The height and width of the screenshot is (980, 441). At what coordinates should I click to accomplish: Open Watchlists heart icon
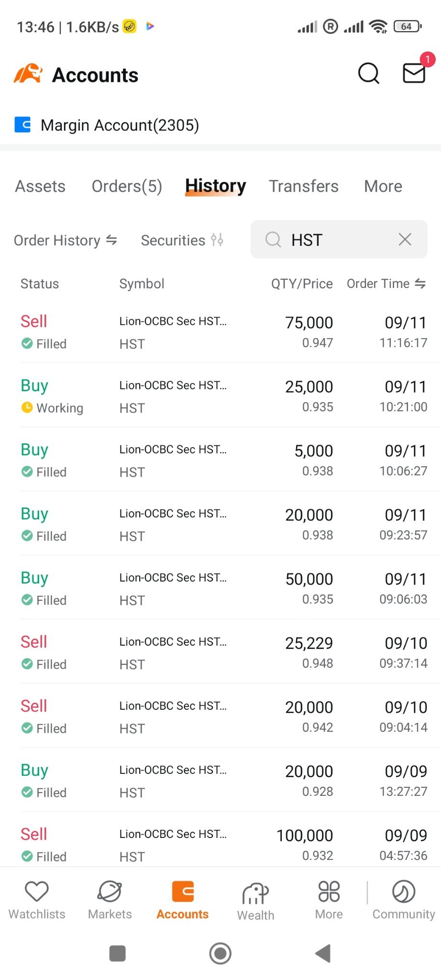37,892
